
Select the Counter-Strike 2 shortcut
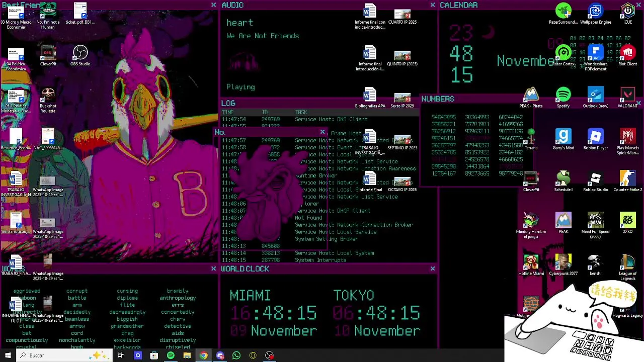627,182
